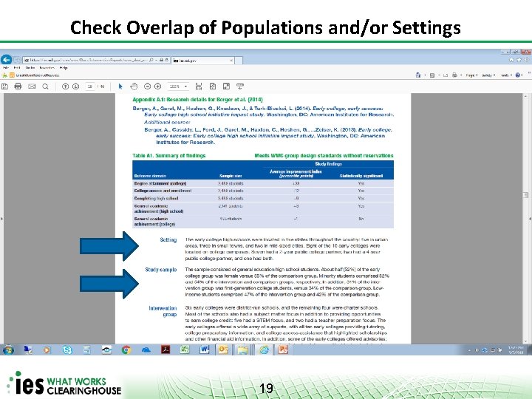Open Outlook from the taskbar
The width and height of the screenshot is (532, 399).
[x=223, y=349]
